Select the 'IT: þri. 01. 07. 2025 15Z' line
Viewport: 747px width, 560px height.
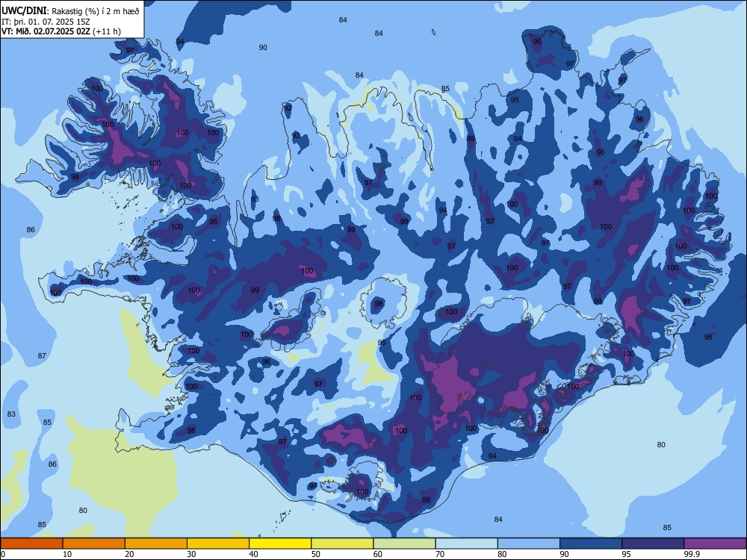[46, 22]
